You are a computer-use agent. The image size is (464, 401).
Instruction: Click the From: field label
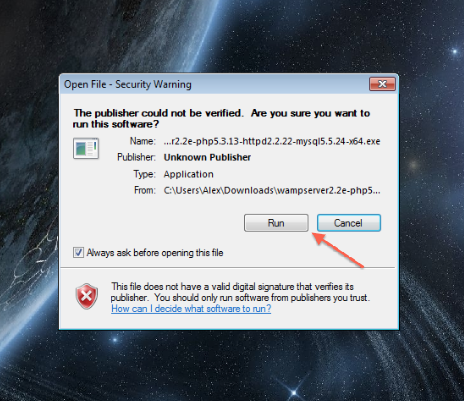[145, 190]
